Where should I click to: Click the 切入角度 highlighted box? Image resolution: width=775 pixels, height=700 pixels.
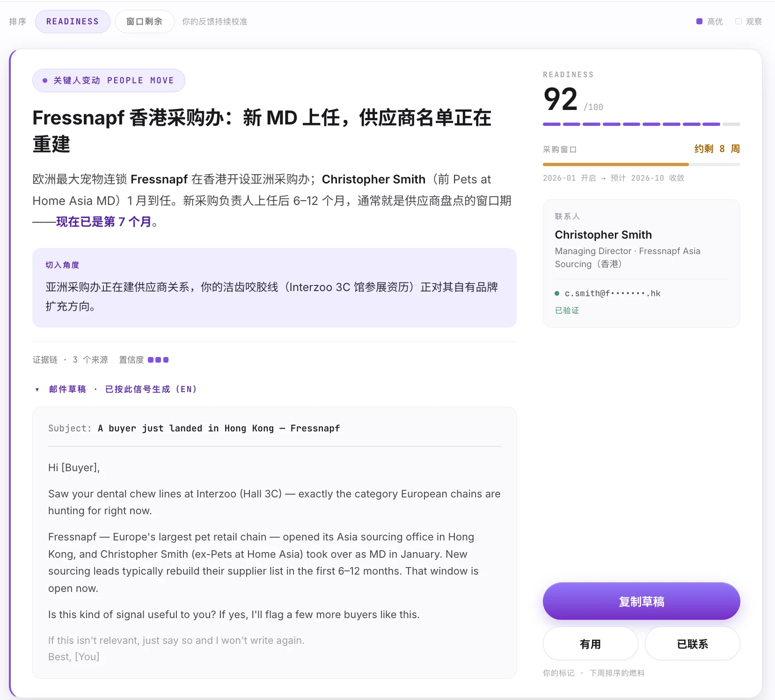click(x=274, y=287)
